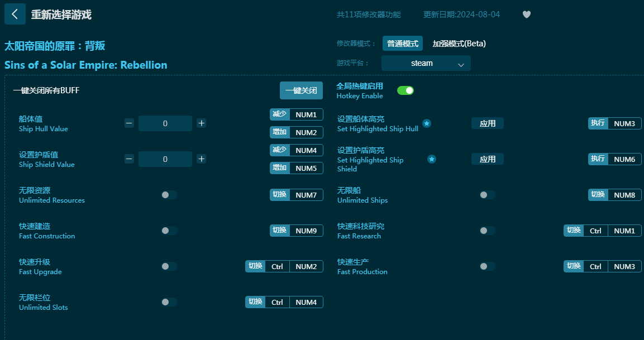Switch to 加强模式(Beta) mode
The width and height of the screenshot is (644, 340).
[x=459, y=44]
